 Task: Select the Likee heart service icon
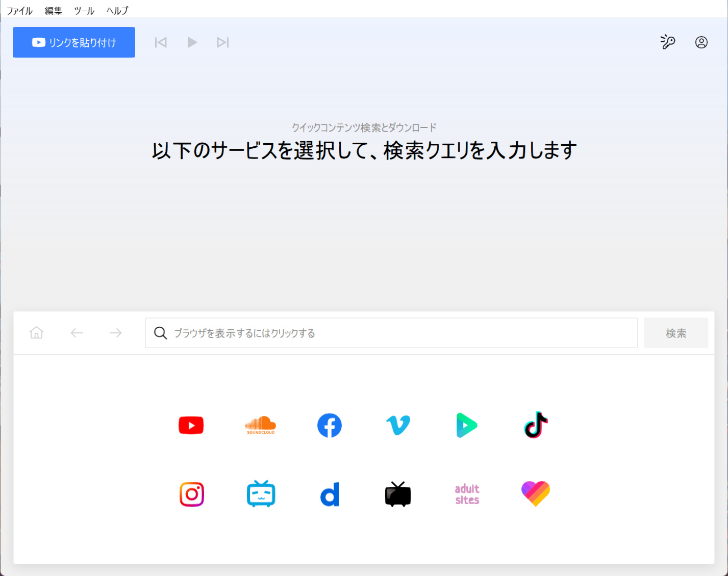(536, 494)
